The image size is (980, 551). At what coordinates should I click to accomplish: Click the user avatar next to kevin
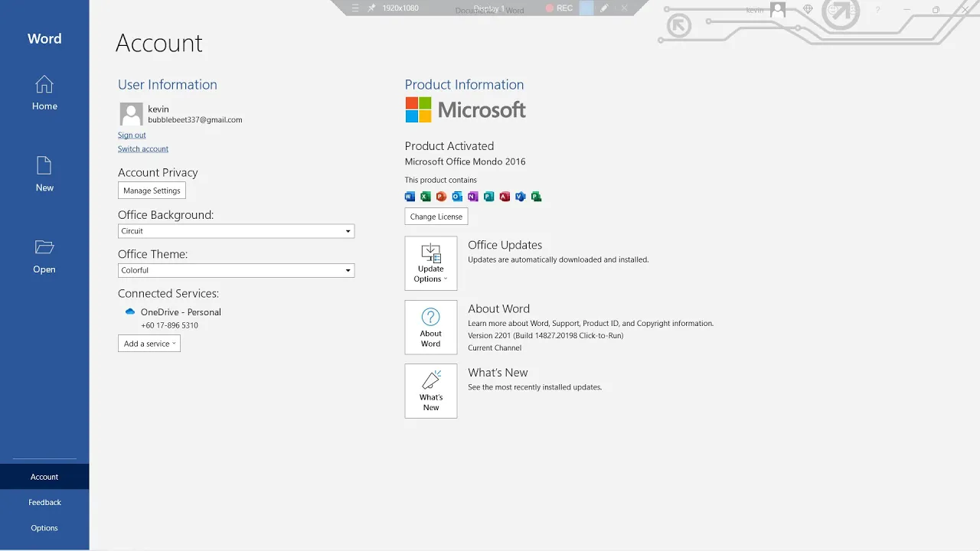click(x=131, y=114)
